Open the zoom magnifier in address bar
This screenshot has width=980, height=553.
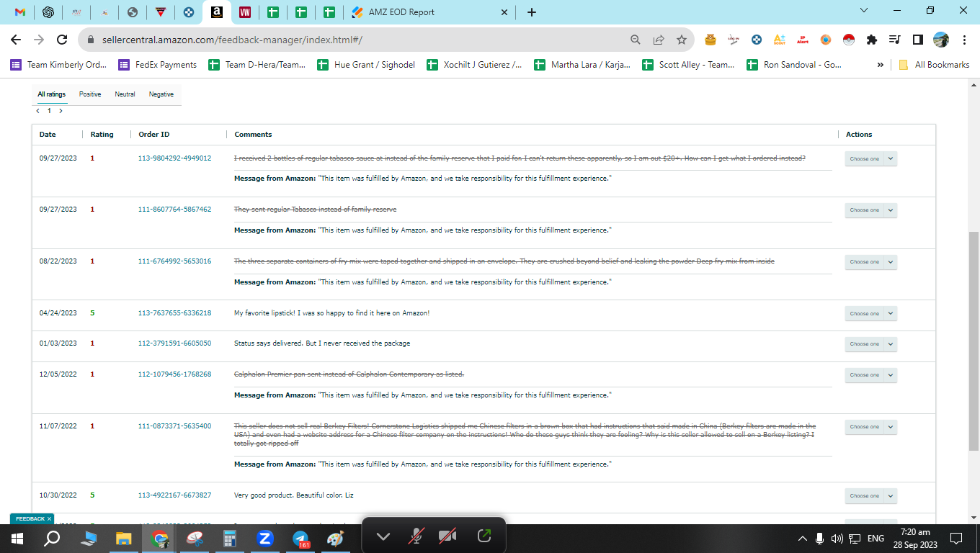[x=635, y=40]
